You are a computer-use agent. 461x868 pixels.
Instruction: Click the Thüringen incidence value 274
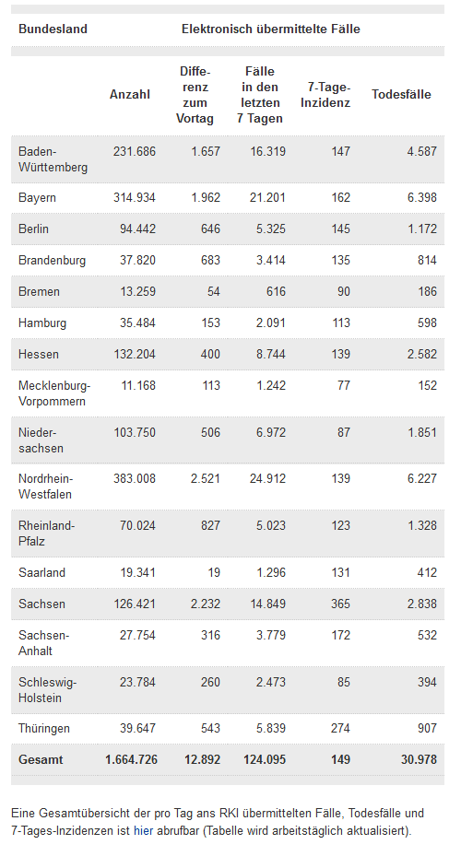click(x=340, y=728)
